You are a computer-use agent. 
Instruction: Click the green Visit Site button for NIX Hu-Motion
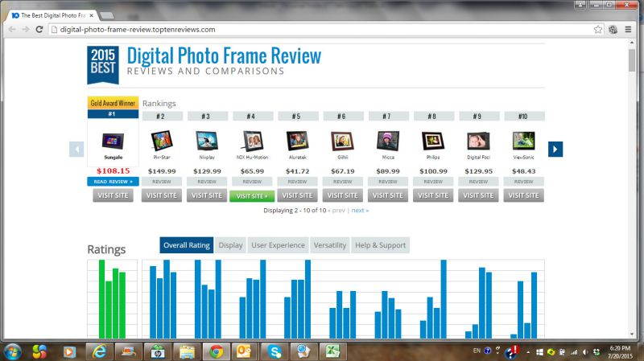252,195
